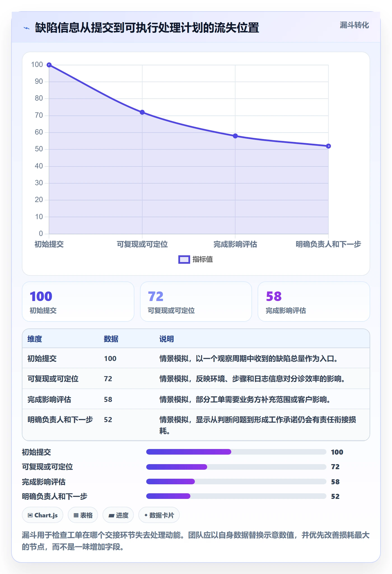Viewport: 392px width, 574px height.
Task: Open the data card showing 72
Action: 196,302
